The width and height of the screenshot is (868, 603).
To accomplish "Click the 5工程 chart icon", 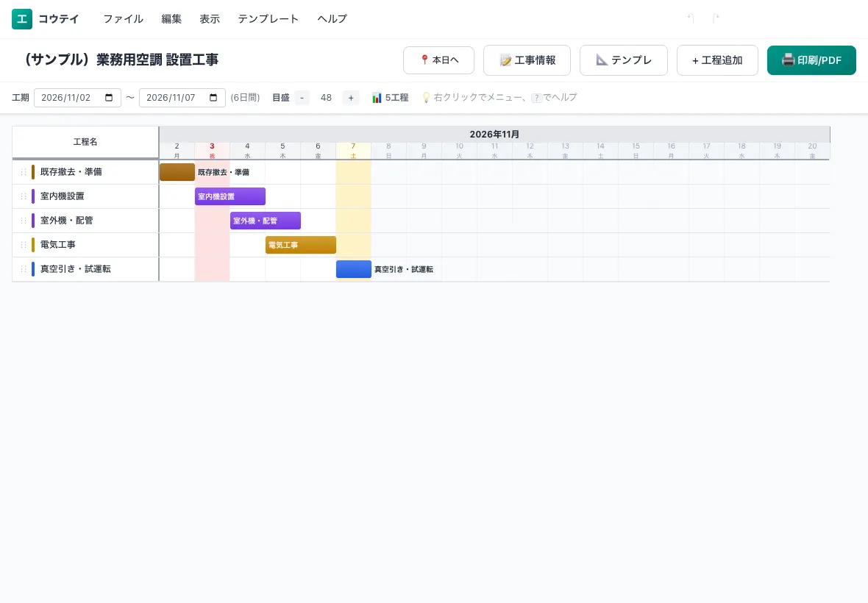I will (377, 98).
